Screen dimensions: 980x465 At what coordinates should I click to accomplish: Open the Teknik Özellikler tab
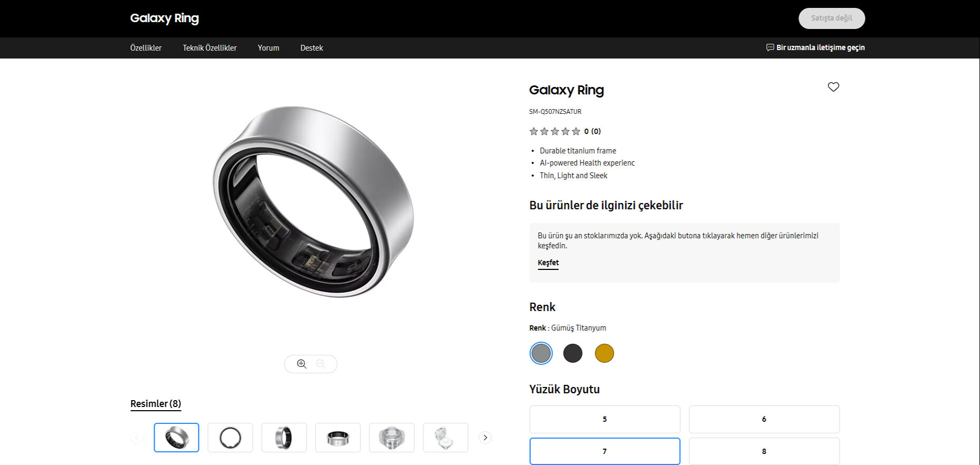click(x=210, y=47)
